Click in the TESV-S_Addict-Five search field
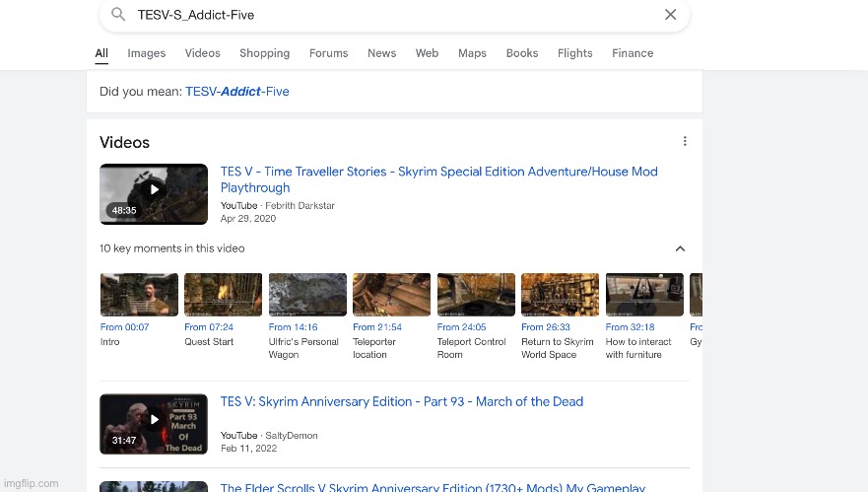 click(x=394, y=15)
